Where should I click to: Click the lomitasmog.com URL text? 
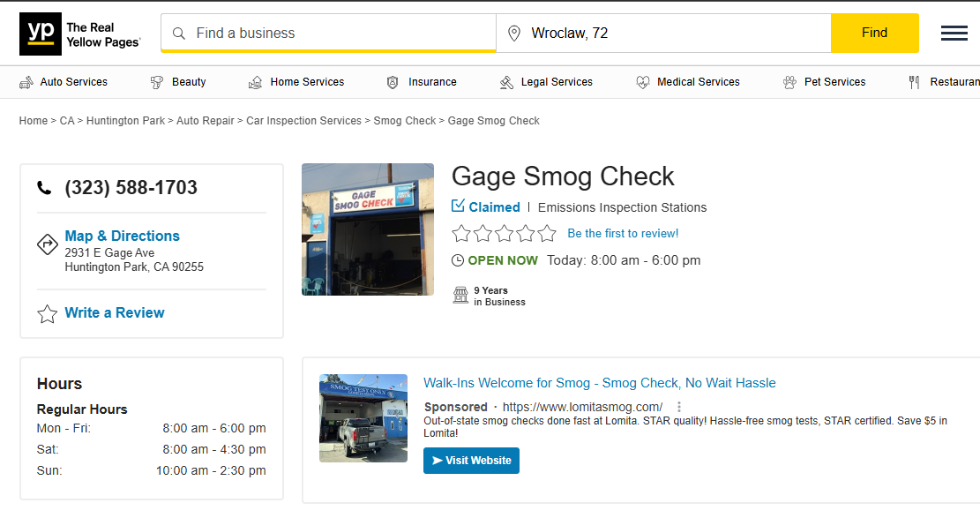point(582,407)
